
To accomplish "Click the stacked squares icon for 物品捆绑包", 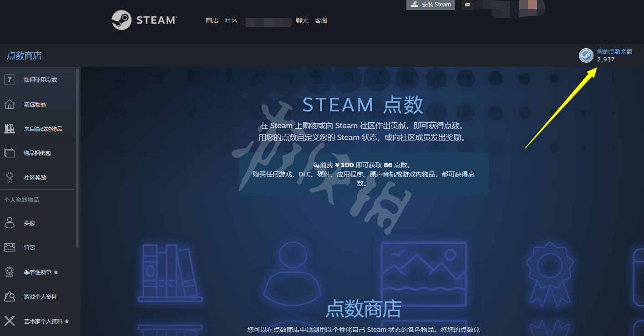I will (x=10, y=153).
